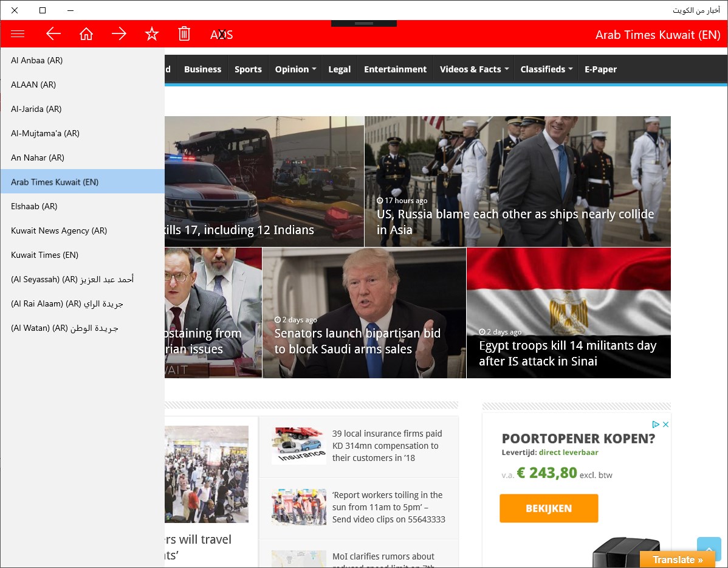This screenshot has width=728, height=568.
Task: Click the insurance article thumbnail
Action: [x=299, y=446]
